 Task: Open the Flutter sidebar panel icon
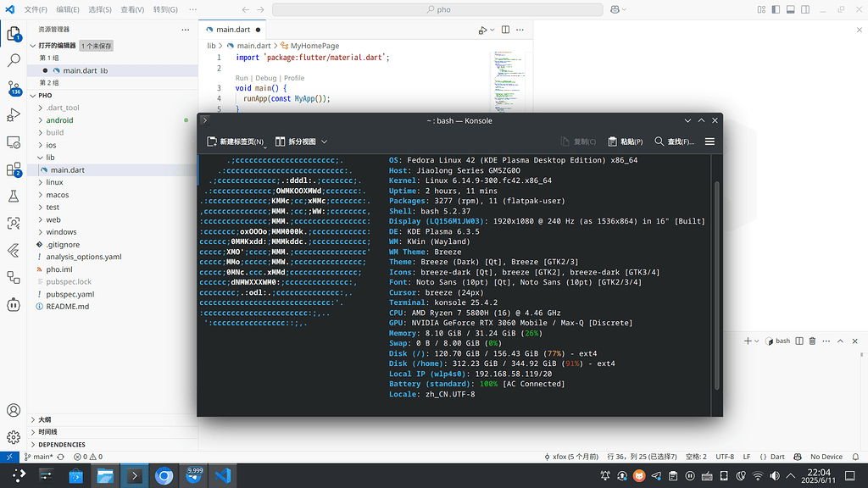coord(14,251)
